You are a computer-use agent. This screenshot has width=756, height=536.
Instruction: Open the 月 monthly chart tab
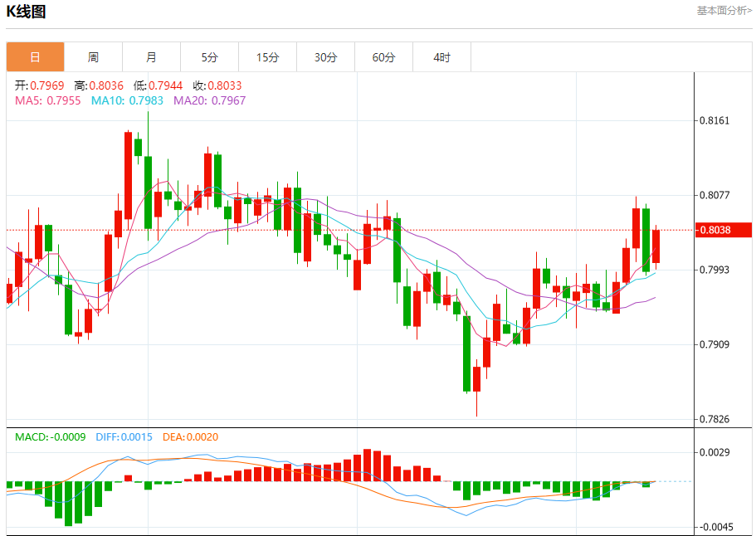[151, 57]
